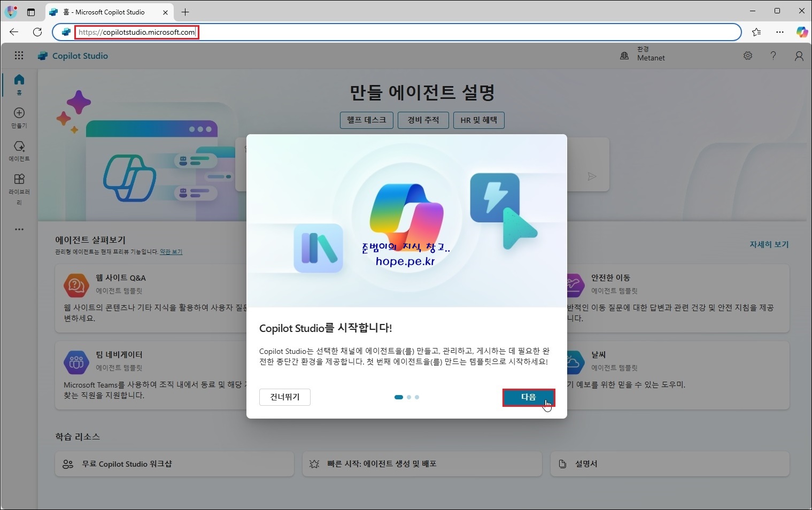Image resolution: width=812 pixels, height=510 pixels.
Task: Click the 다음 button in dialog
Action: tap(529, 397)
